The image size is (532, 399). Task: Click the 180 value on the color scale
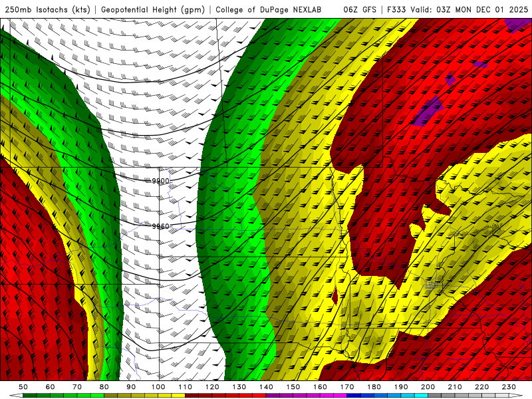coord(374,387)
